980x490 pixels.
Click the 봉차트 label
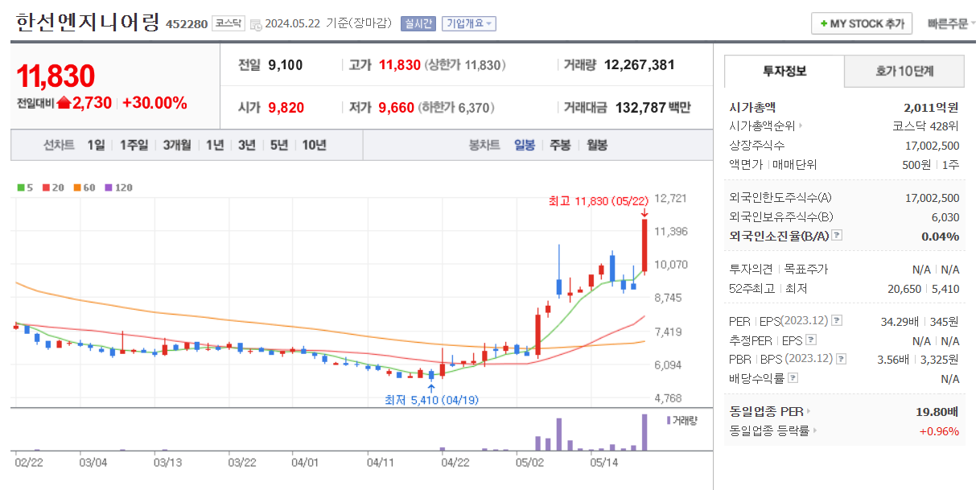point(484,145)
